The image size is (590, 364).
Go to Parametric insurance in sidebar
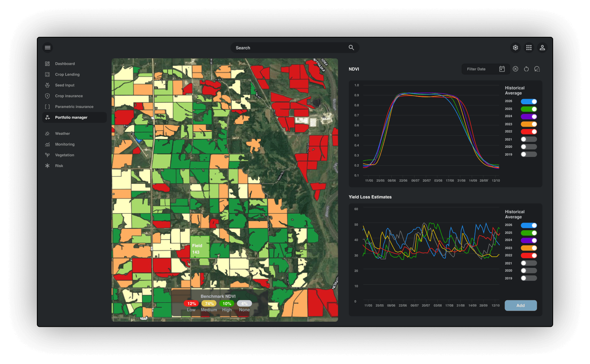tap(74, 107)
